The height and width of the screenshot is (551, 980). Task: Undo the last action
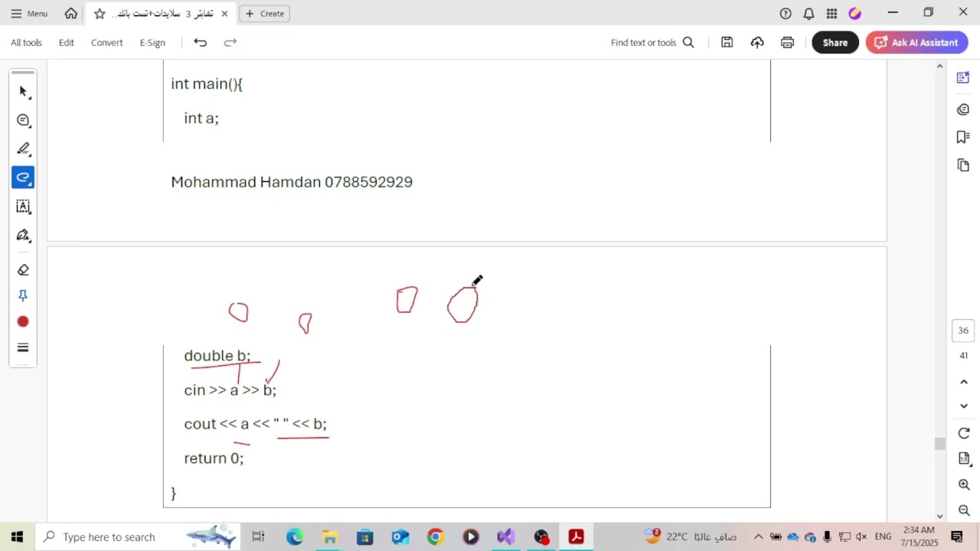pos(200,42)
